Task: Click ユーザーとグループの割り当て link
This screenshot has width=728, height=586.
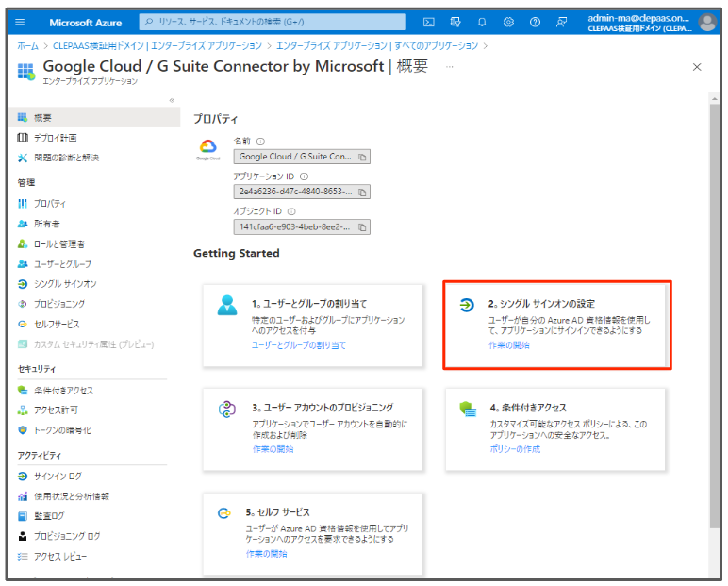Action: pos(299,345)
